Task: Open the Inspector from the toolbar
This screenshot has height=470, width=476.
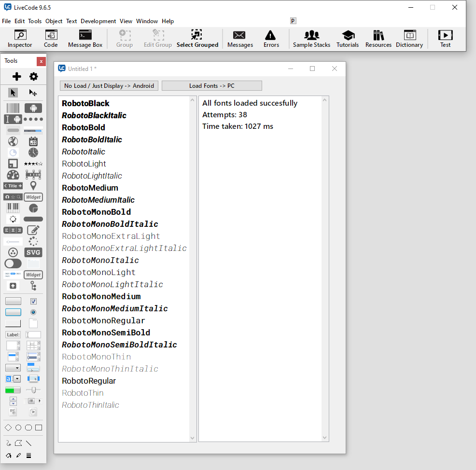Action: click(20, 39)
